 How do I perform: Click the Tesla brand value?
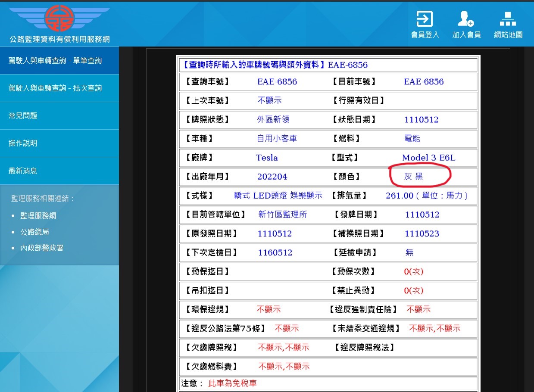click(x=267, y=158)
